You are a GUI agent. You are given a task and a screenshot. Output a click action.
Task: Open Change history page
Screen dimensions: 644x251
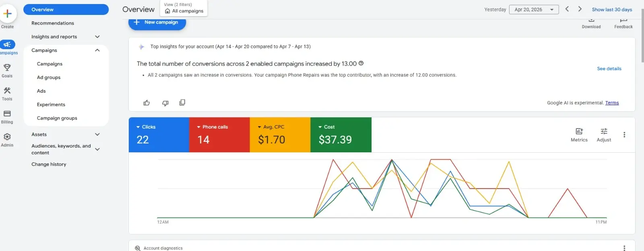coord(49,164)
